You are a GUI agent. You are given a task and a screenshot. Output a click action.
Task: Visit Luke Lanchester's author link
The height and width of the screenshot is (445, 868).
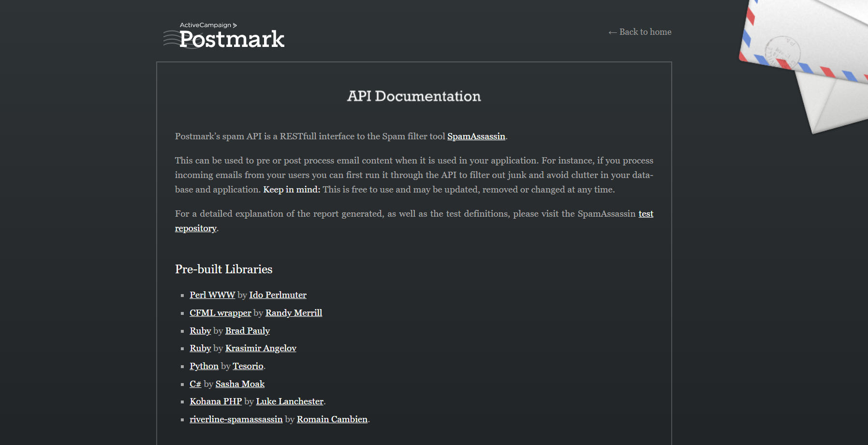pos(290,401)
